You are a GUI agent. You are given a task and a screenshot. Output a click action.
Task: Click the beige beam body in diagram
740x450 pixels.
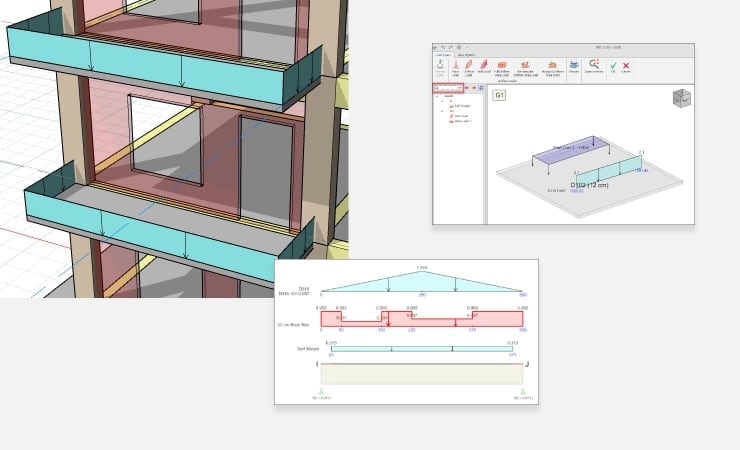click(x=421, y=375)
